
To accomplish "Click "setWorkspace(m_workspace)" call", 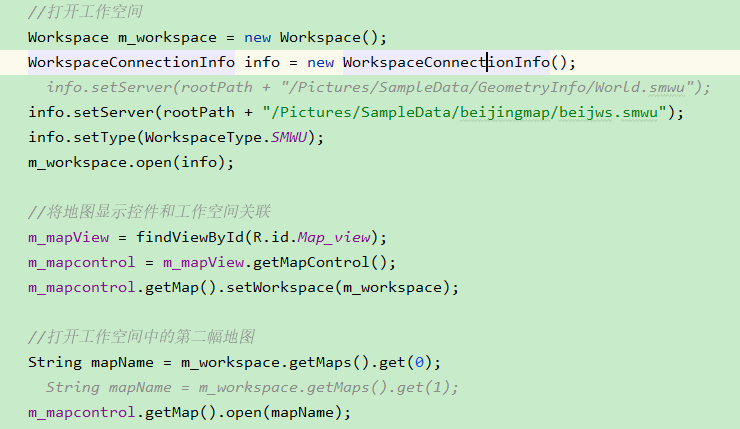I will (338, 287).
